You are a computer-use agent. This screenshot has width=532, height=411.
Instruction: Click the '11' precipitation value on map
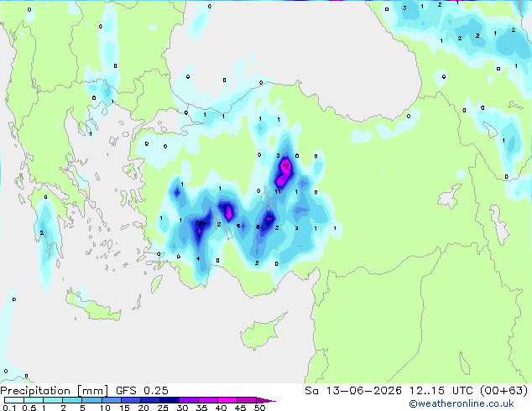tap(278, 191)
